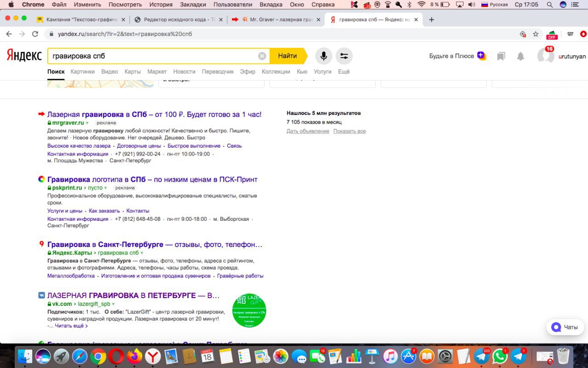Open Русская input language menu
The height and width of the screenshot is (368, 588).
pos(495,5)
